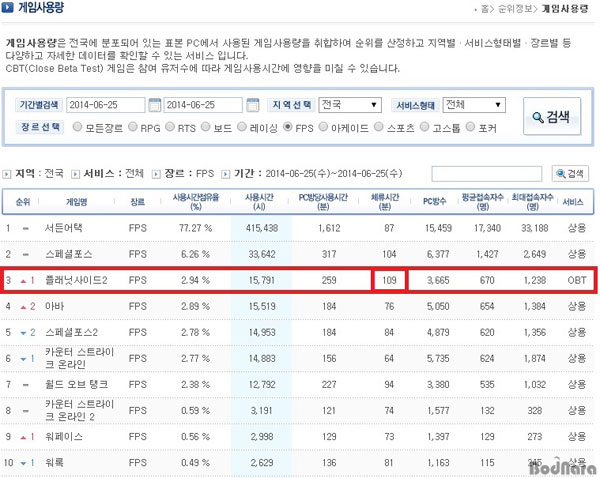This screenshot has width=600, height=478.
Task: Open the game 월드 오브 탱크
Action: click(77, 384)
